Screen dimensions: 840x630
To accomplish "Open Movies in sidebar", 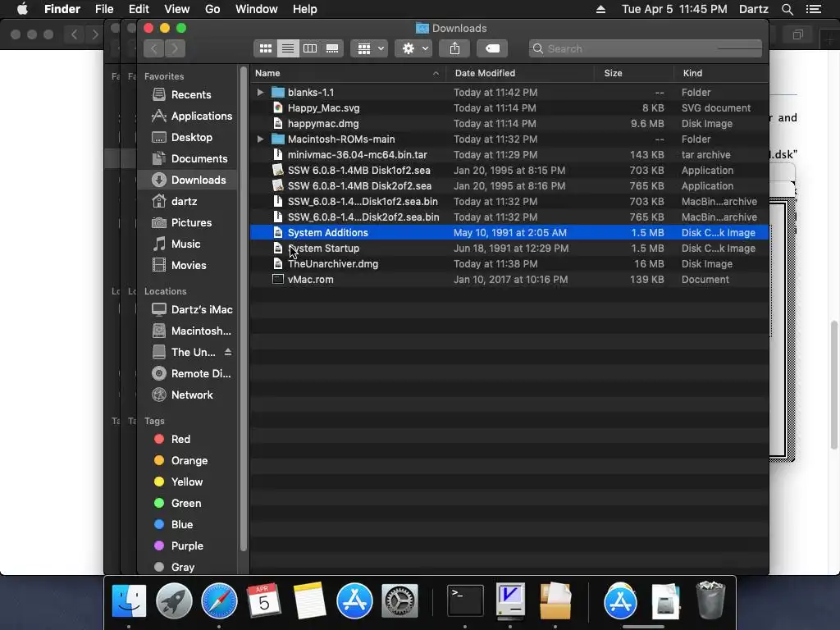I will (188, 265).
